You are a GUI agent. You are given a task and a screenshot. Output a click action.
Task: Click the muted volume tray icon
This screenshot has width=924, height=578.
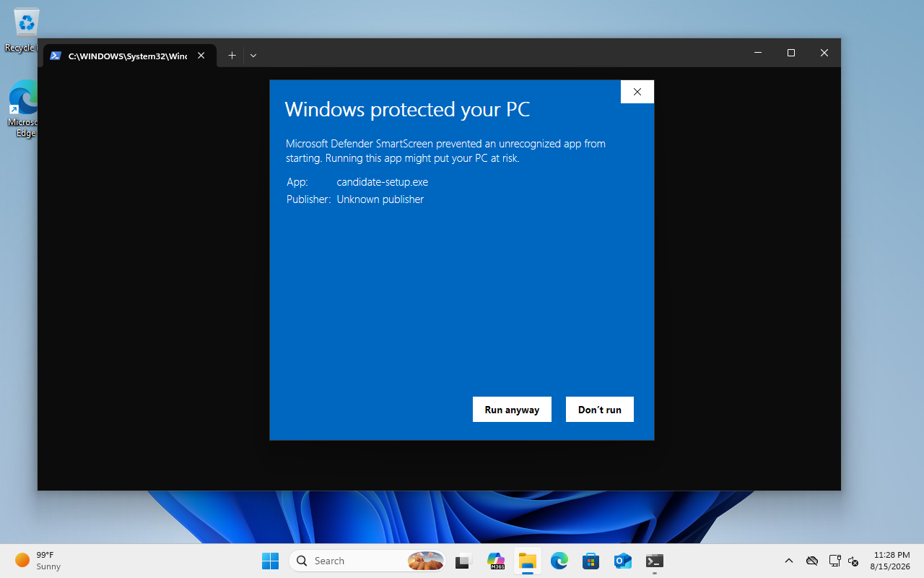853,561
